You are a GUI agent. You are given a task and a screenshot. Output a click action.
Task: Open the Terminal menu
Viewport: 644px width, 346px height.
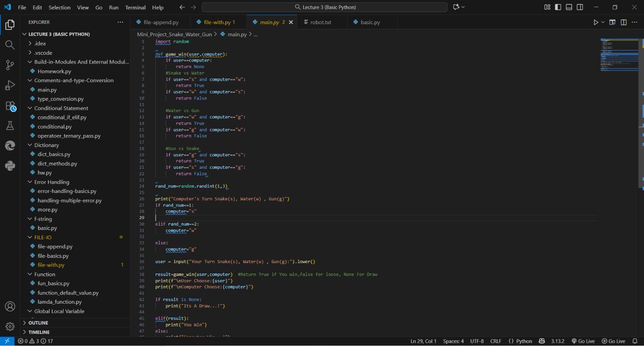pos(136,8)
